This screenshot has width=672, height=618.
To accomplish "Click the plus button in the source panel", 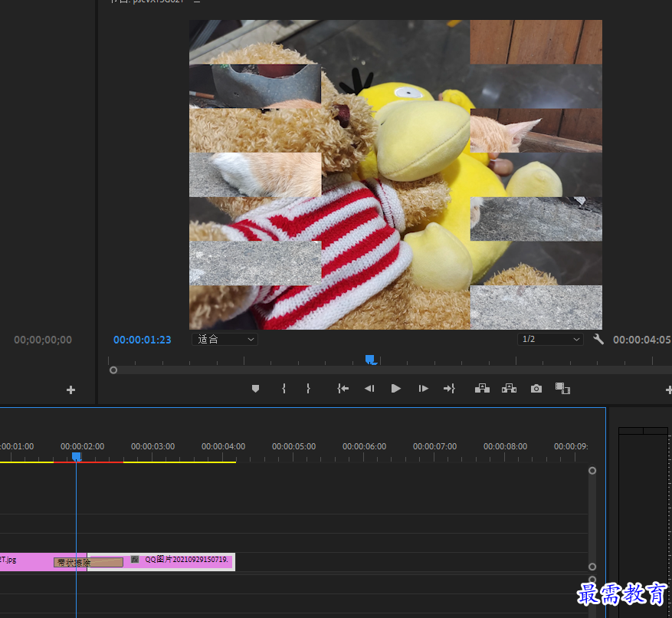I will [71, 390].
